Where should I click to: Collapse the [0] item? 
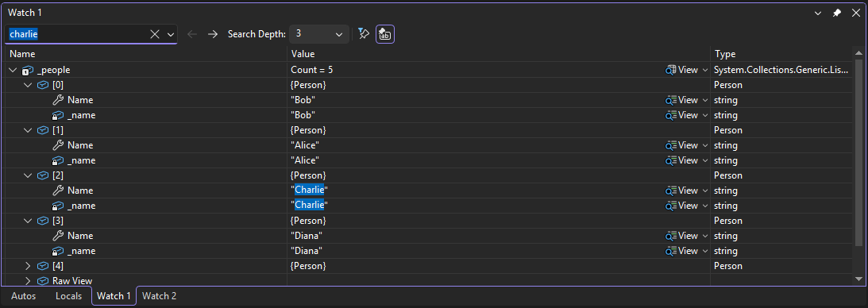27,85
